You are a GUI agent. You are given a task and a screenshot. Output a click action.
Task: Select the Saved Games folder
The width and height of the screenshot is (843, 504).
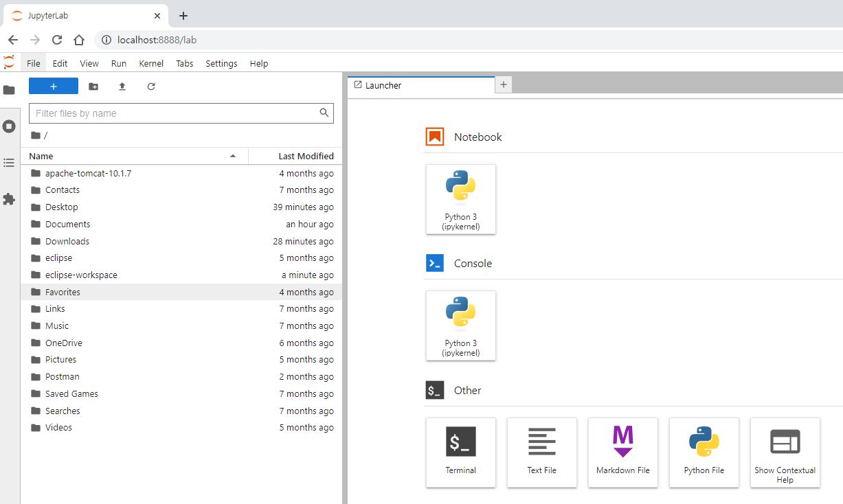pos(181,393)
